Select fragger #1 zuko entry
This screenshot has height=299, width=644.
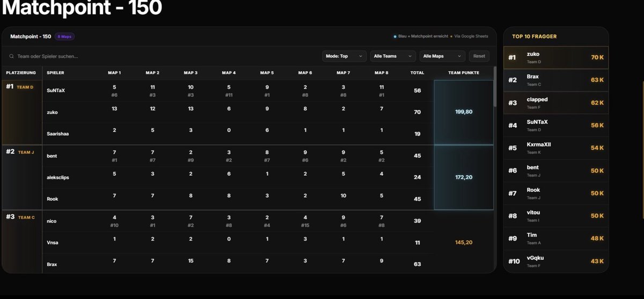coord(556,57)
